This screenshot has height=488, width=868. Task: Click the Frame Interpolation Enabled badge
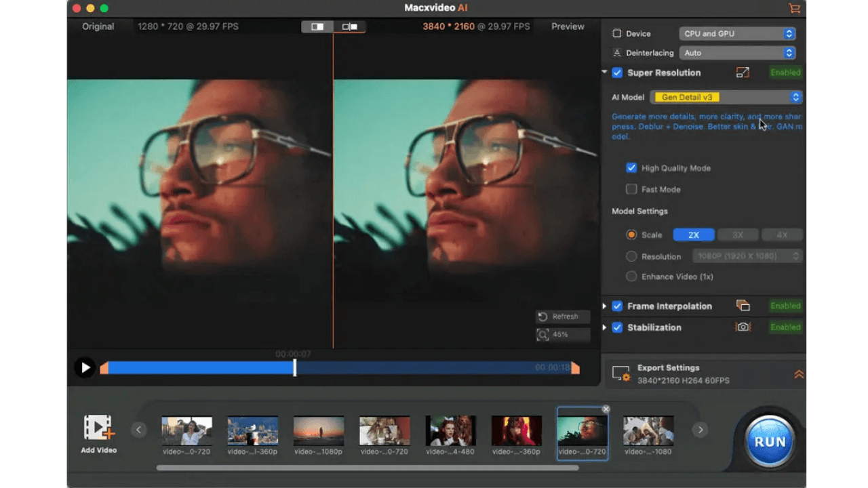click(x=785, y=306)
